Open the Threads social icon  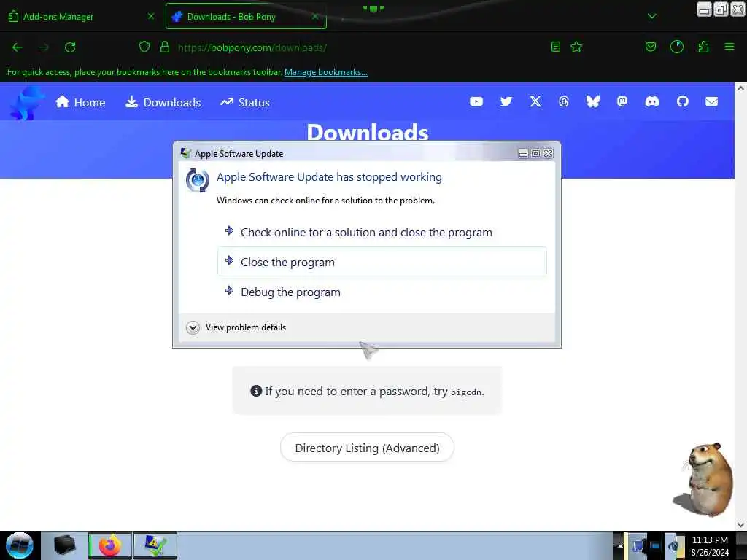pos(564,101)
